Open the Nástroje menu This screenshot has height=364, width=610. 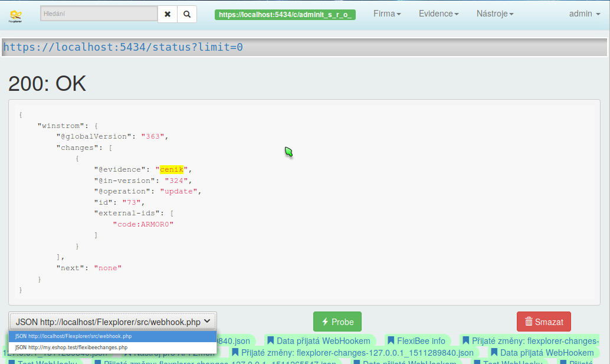495,14
